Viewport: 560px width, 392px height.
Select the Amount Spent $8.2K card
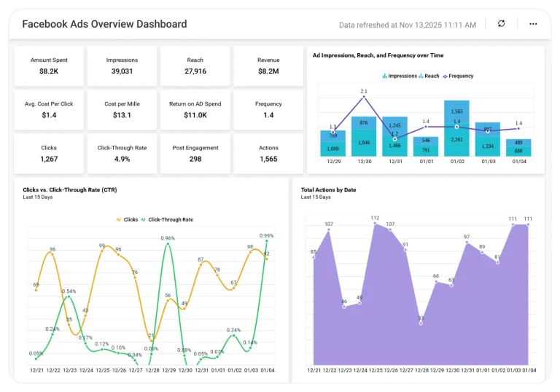[x=49, y=66]
